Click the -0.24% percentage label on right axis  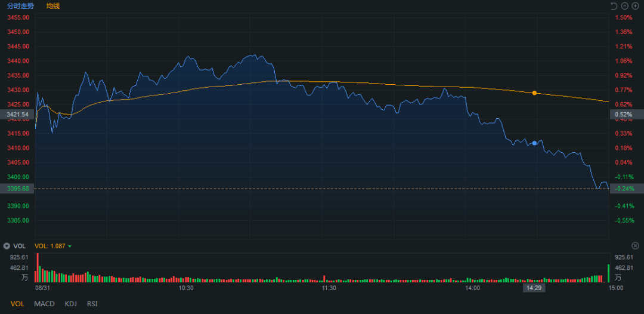point(624,189)
